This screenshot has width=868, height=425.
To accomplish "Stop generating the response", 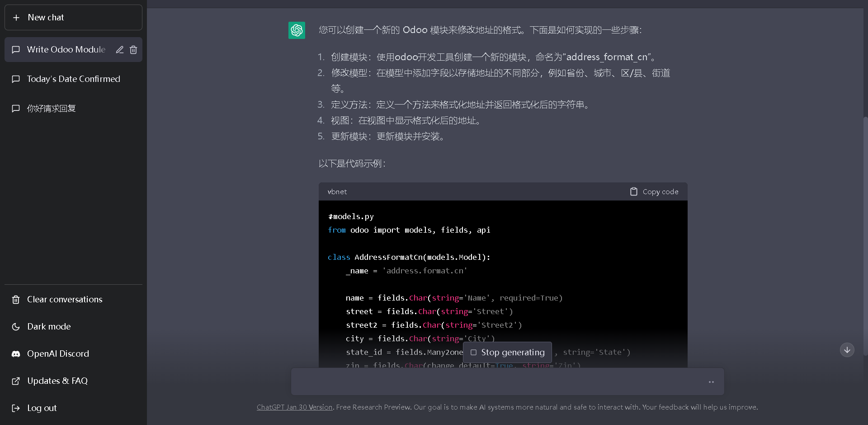I will pyautogui.click(x=507, y=353).
